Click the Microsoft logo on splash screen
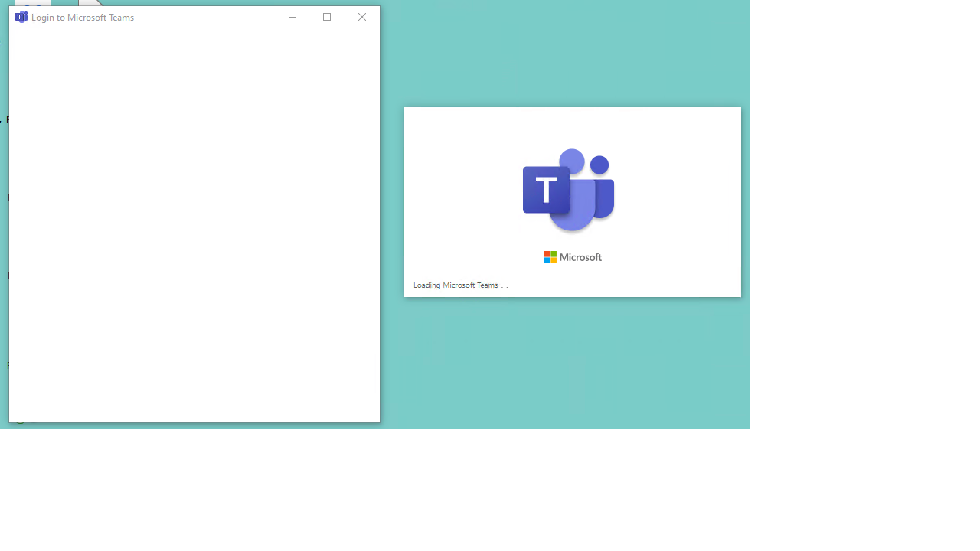This screenshot has width=980, height=551. click(573, 257)
